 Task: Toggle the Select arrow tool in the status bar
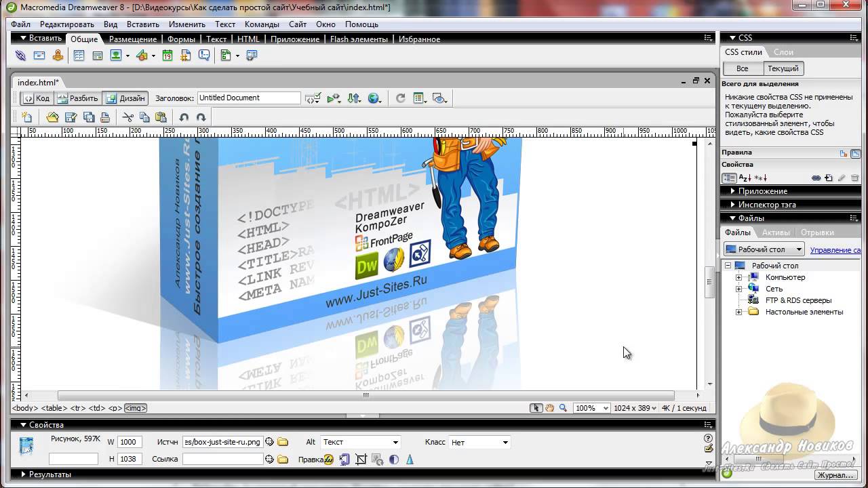click(x=536, y=408)
